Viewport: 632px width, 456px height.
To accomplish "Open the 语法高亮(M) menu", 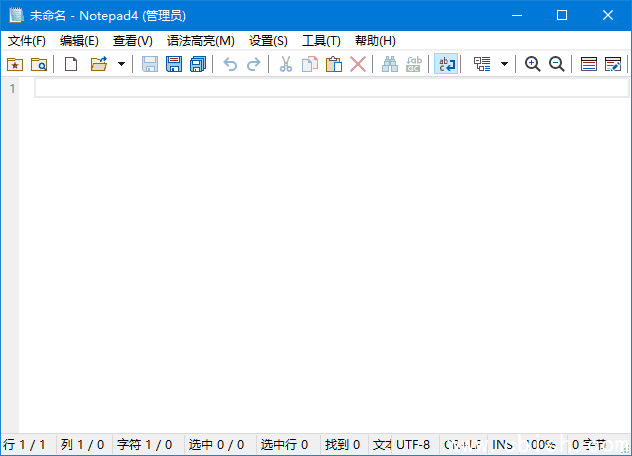I will click(200, 41).
